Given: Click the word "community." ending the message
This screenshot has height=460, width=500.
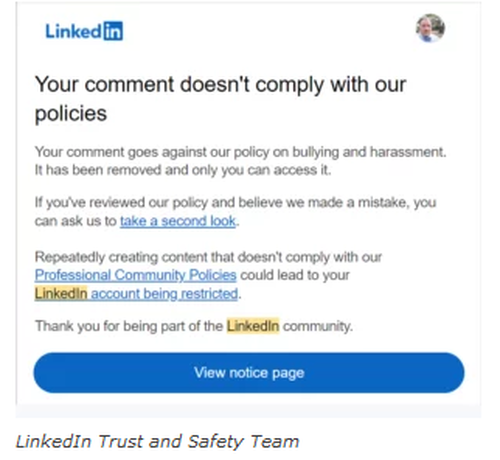Looking at the screenshot, I should click(318, 326).
